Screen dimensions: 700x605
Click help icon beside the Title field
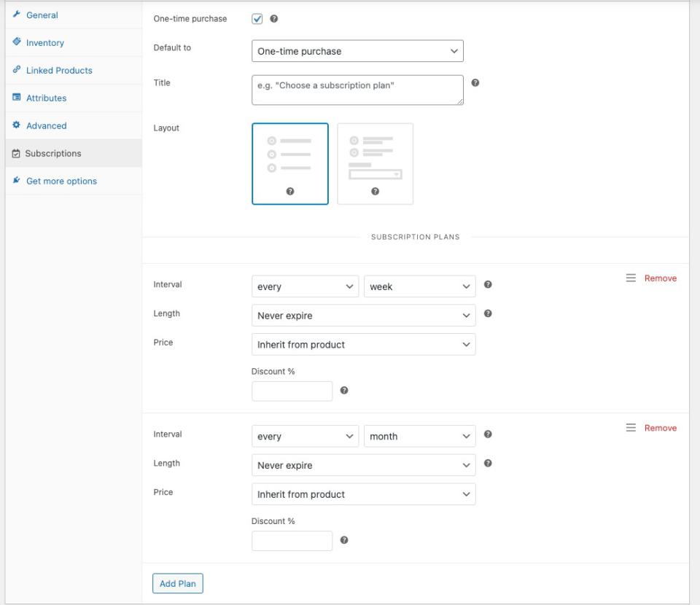click(x=475, y=83)
